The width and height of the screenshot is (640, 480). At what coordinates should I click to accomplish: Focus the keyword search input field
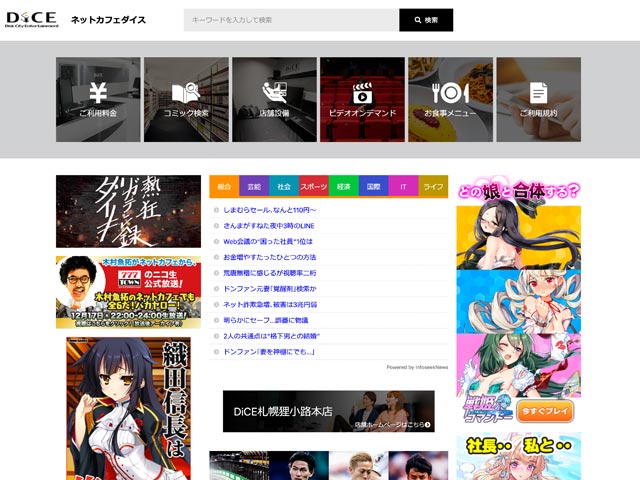(x=291, y=20)
